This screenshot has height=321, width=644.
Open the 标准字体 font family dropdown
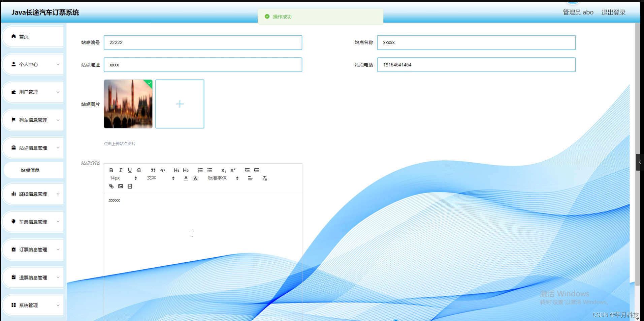[x=217, y=178]
